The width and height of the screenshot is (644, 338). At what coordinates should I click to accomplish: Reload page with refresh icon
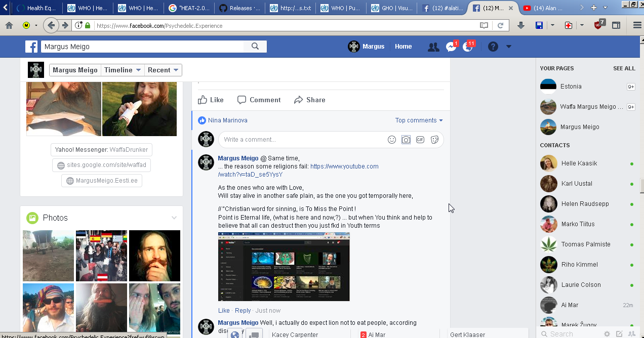pos(500,25)
